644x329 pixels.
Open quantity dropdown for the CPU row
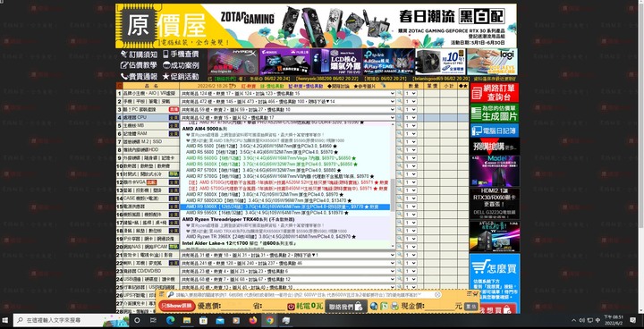tap(411, 117)
